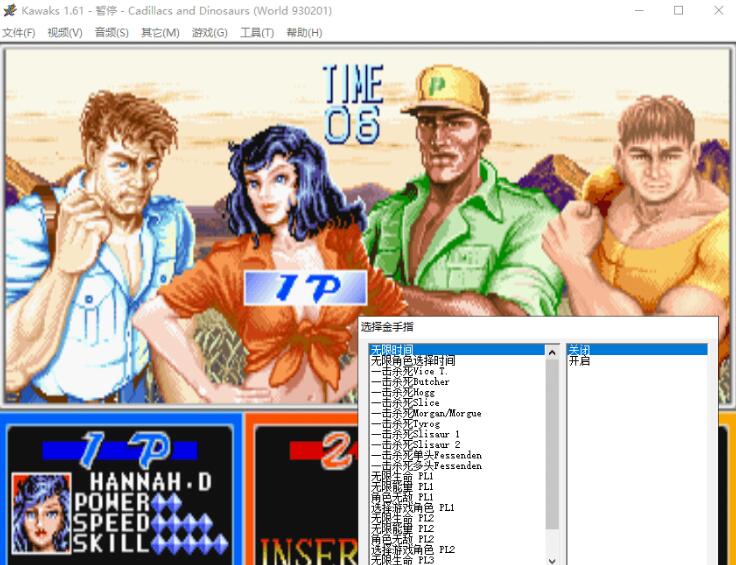Image resolution: width=736 pixels, height=565 pixels.
Task: Select the 无限生命 PL2 cheat
Action: tap(457, 518)
